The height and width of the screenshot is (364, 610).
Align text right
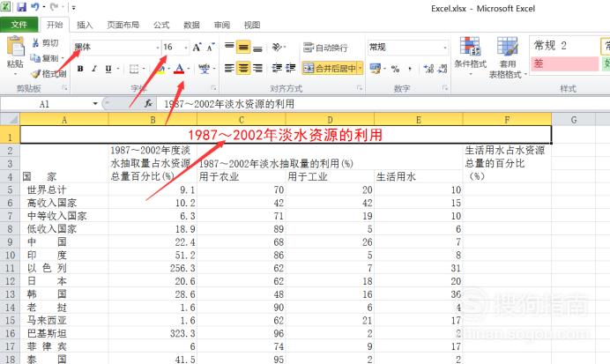(x=257, y=69)
